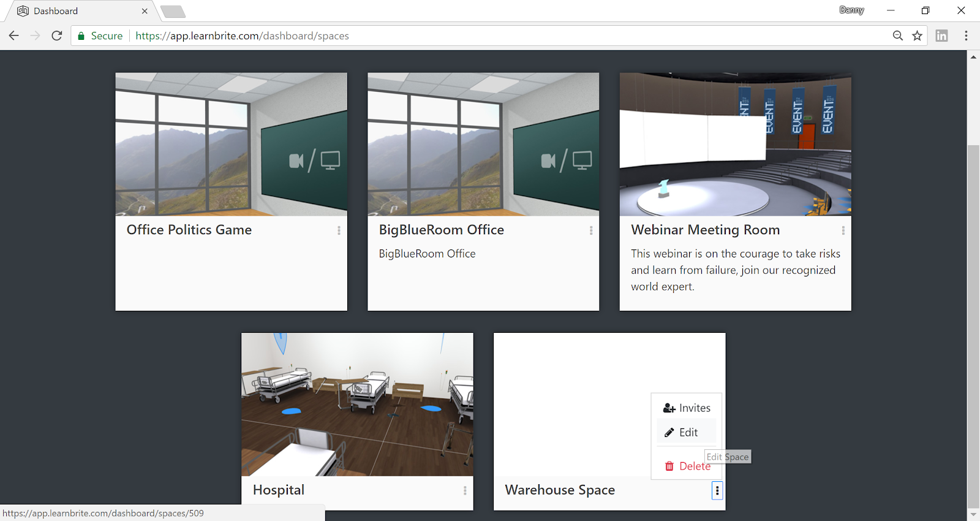Screen dimensions: 980x521
Task: Select Invites from the Warehouse Space menu
Action: [687, 408]
